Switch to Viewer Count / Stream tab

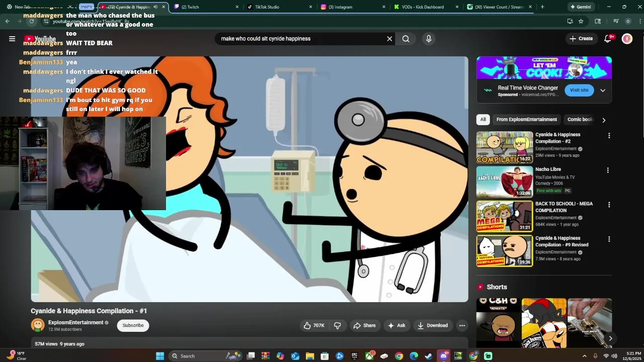coord(499,7)
